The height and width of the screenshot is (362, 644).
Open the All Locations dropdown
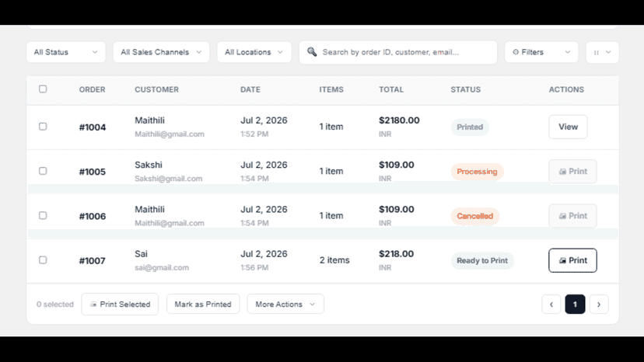click(x=254, y=52)
